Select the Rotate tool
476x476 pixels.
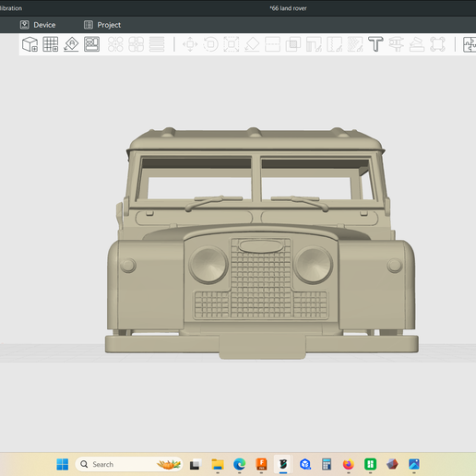pos(211,44)
